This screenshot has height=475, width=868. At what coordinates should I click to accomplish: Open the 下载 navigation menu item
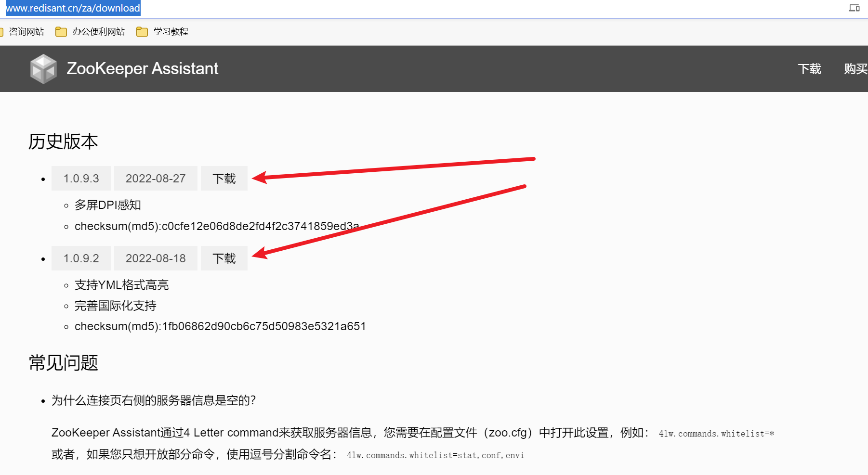810,69
